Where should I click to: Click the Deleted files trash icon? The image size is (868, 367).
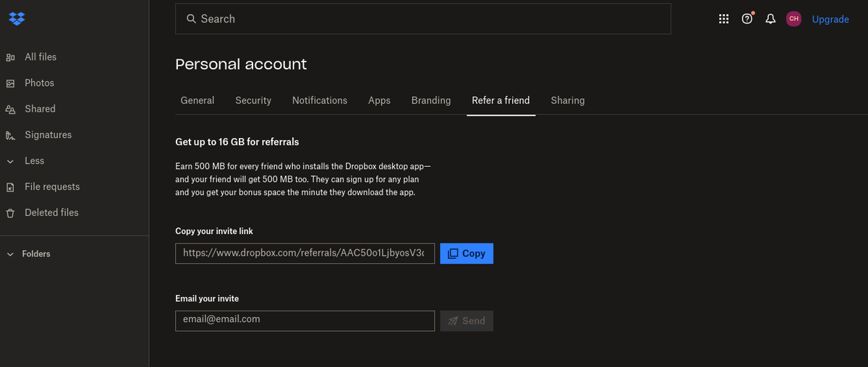click(10, 213)
